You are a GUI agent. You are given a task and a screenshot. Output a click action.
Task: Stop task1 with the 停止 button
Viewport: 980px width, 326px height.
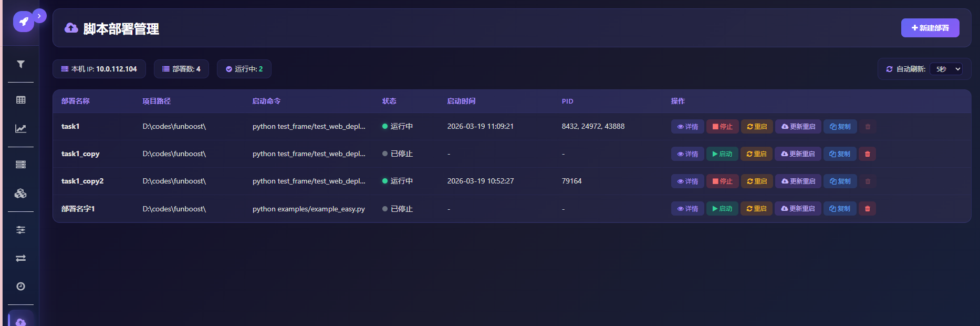pos(723,127)
